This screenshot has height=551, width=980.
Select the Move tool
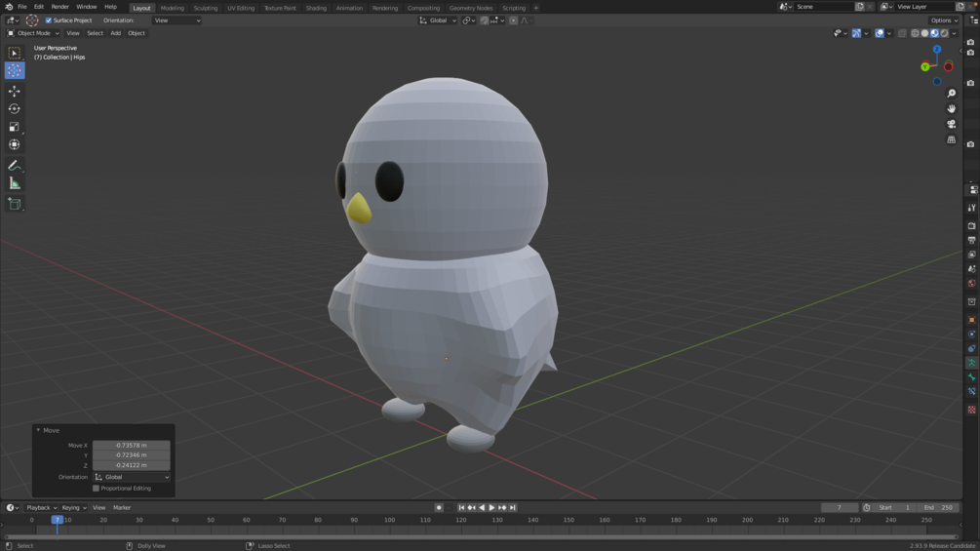tap(15, 92)
